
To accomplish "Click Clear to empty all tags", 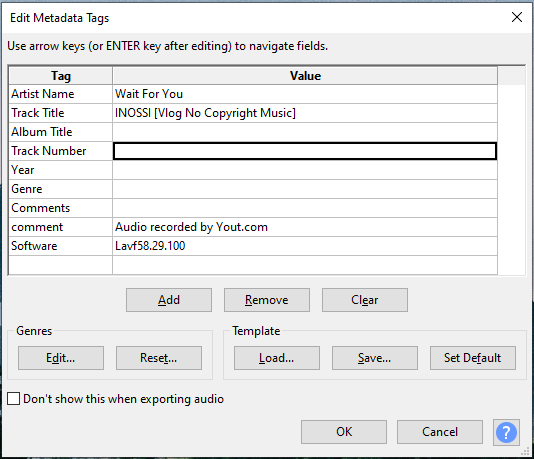I will (x=365, y=300).
